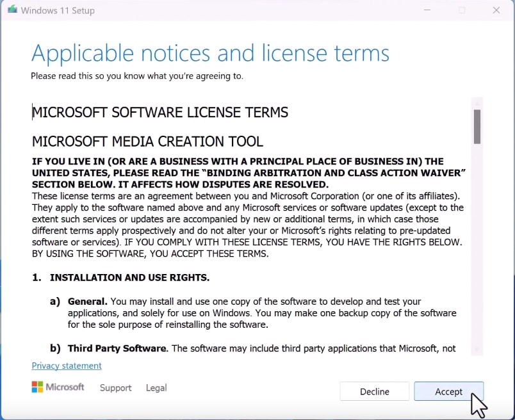Screen dimensions: 515x420
Task: Open the Legal page link
Action: [x=156, y=388]
